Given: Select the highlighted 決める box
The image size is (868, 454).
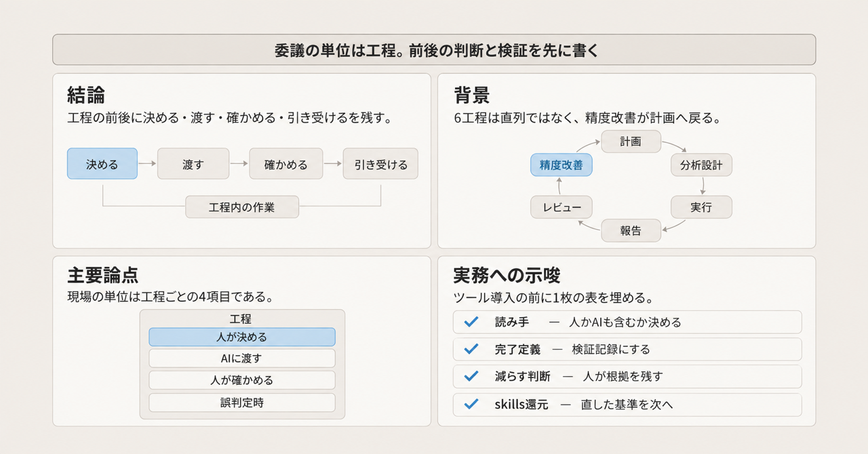Looking at the screenshot, I should [102, 164].
